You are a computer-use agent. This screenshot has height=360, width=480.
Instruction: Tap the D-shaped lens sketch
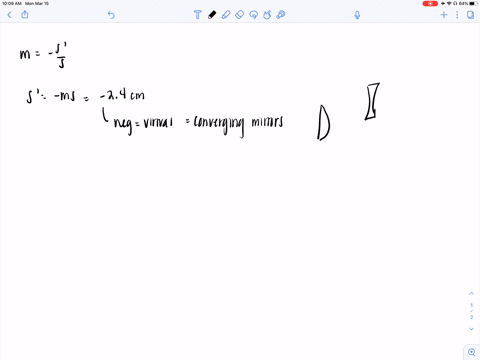[x=323, y=123]
